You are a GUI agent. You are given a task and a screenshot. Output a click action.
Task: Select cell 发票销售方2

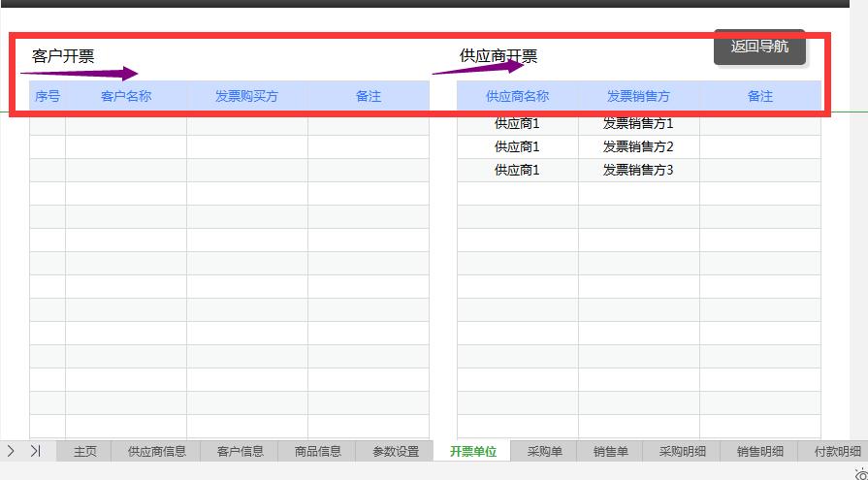[639, 147]
